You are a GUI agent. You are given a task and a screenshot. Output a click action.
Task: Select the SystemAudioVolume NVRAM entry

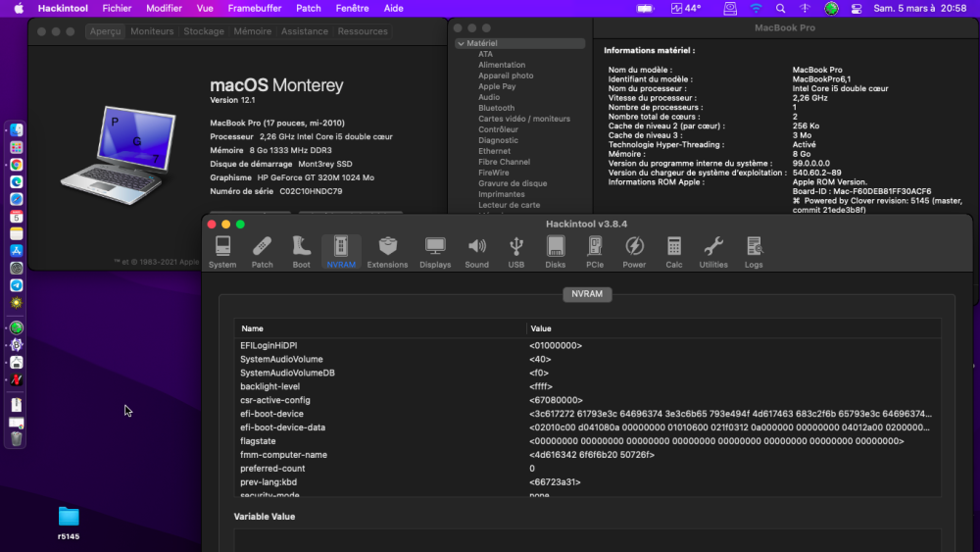click(587, 359)
